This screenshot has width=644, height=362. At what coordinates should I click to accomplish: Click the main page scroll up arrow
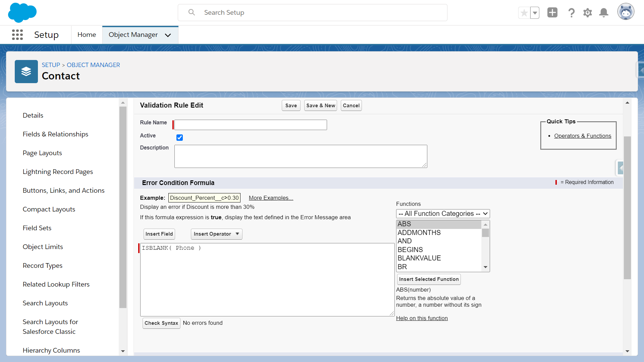click(x=627, y=103)
